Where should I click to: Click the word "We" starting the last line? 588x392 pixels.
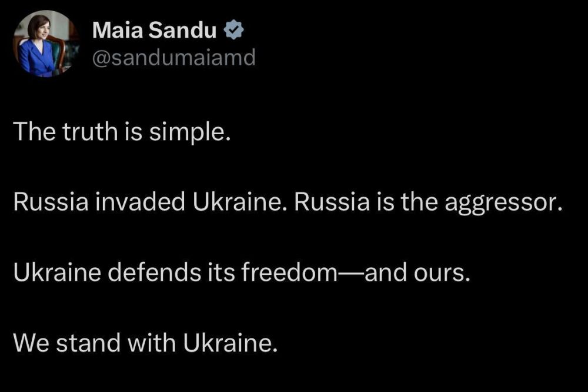[x=31, y=343]
